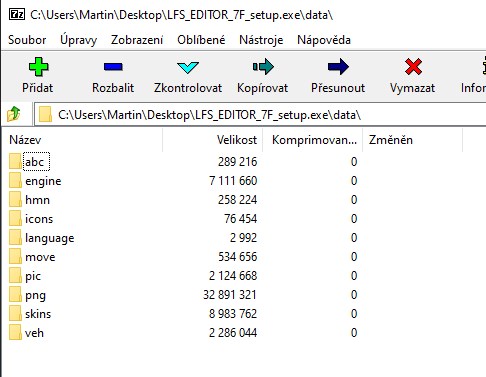Select the png folder row
Screen dimensions: 486x377
(x=183, y=295)
